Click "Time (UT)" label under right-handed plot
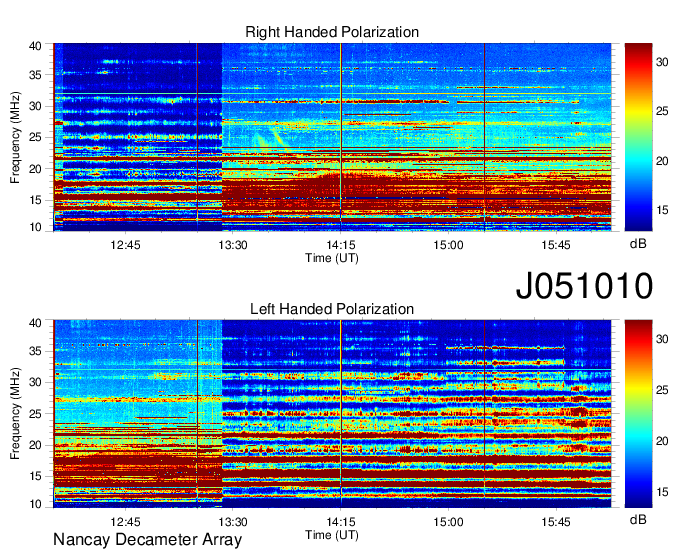 332,258
